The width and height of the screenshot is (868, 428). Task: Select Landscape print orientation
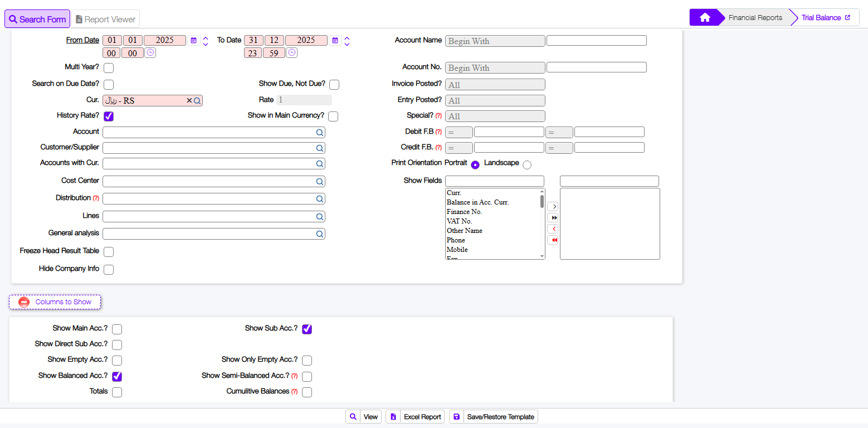(527, 164)
